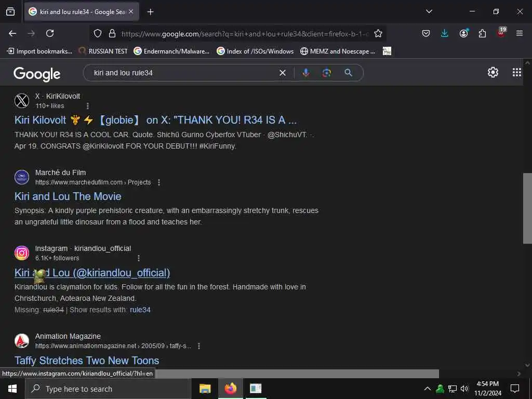The image size is (532, 399).
Task: Open the 'MEMZ and Noescape ...' bookmark
Action: [x=338, y=51]
